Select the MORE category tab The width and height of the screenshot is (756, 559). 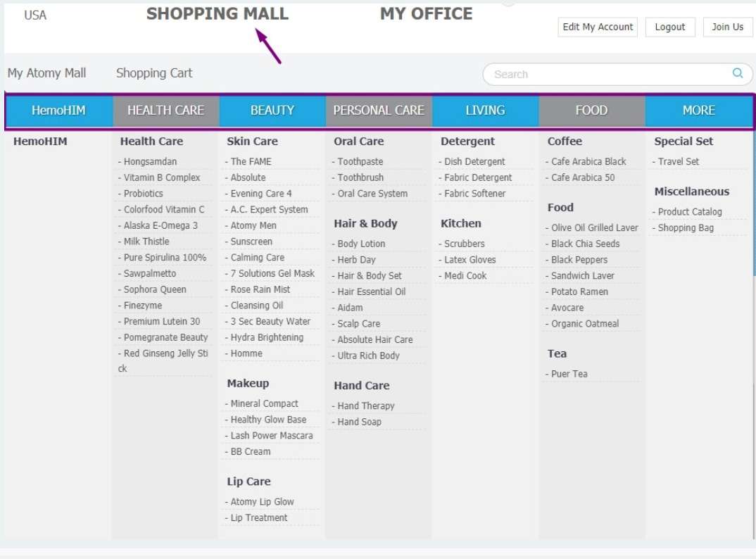[x=698, y=111]
